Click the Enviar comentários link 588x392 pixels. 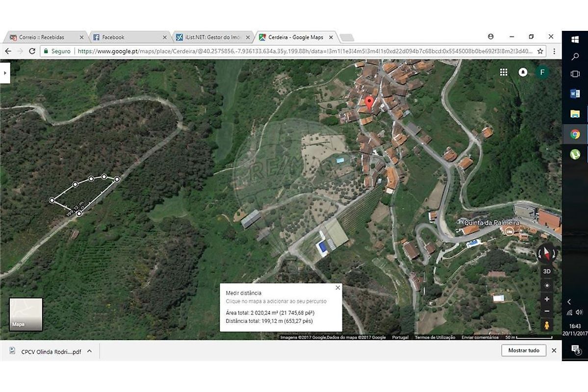[480, 337]
